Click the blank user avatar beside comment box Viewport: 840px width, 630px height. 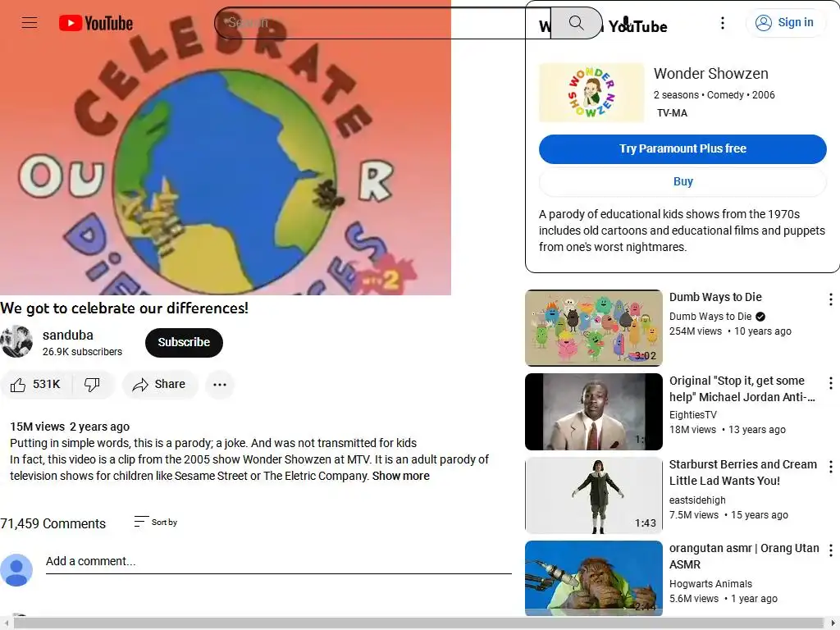[16, 570]
